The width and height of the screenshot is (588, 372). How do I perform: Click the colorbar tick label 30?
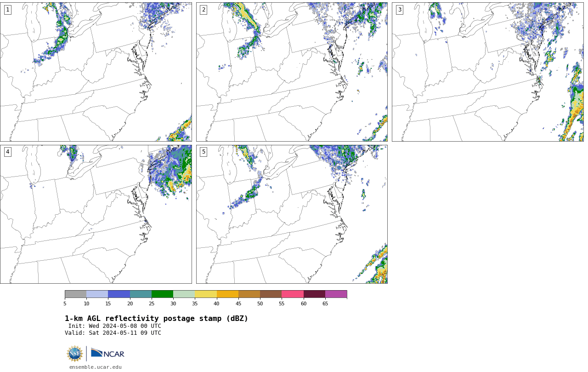point(173,303)
